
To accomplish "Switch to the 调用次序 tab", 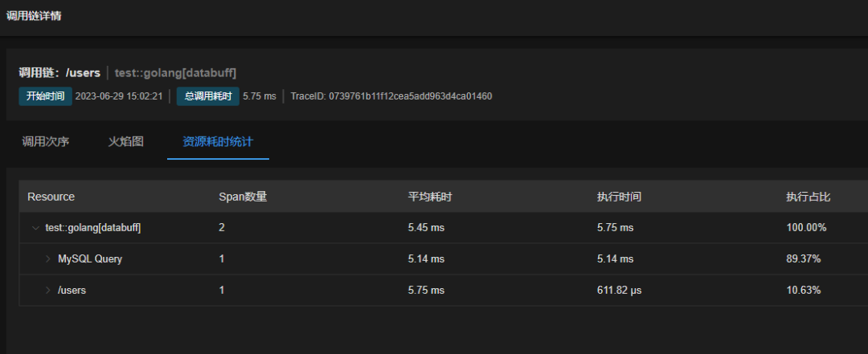I will [46, 142].
